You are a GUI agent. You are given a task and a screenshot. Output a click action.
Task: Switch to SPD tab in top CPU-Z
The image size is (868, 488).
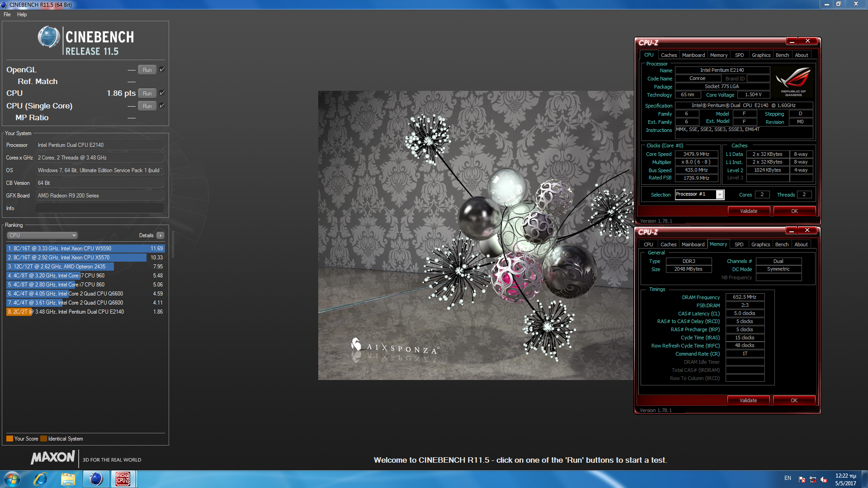739,55
